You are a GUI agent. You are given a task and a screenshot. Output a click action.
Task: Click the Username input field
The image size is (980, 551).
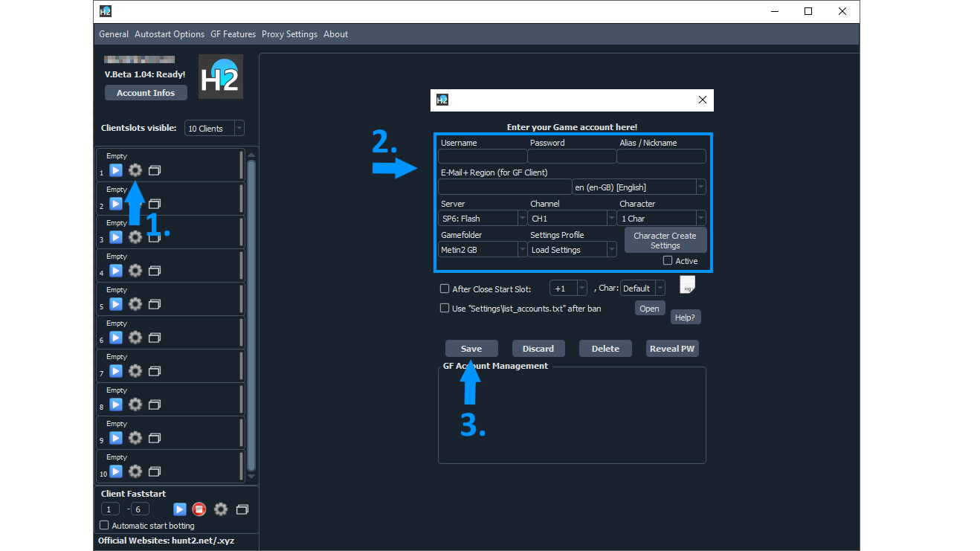click(x=482, y=156)
